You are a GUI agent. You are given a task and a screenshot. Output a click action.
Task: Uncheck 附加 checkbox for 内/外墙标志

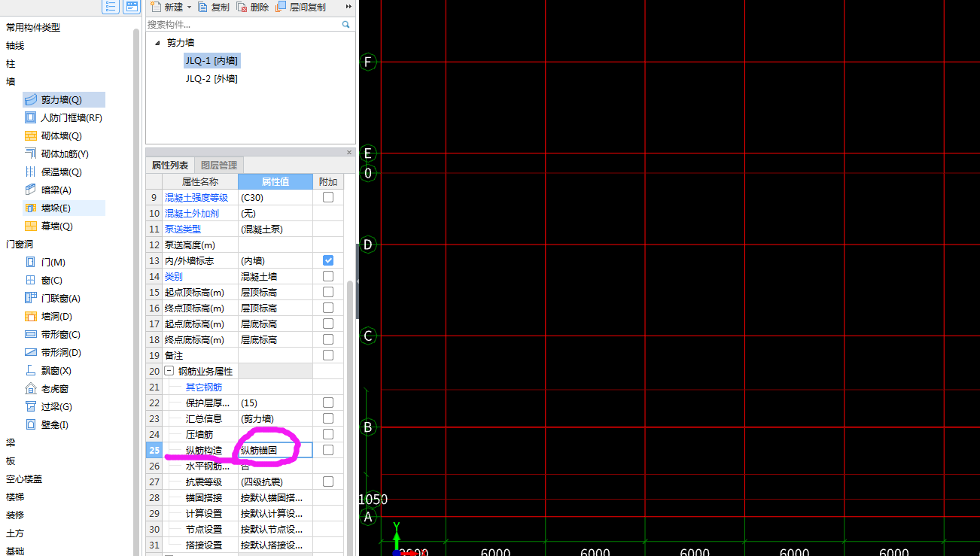[x=328, y=260]
